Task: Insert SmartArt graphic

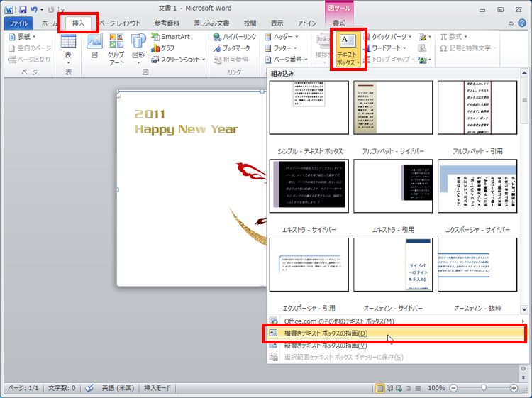Action: (x=171, y=37)
